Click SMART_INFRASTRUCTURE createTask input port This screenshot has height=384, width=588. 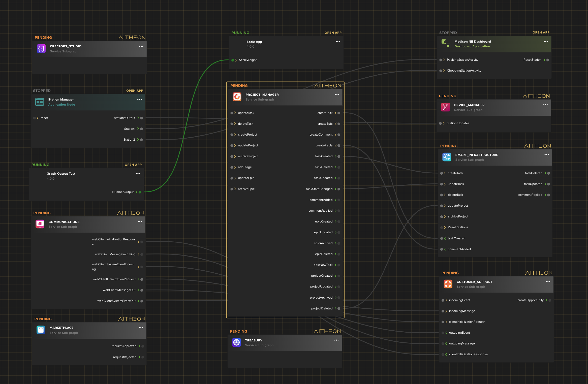[442, 173]
